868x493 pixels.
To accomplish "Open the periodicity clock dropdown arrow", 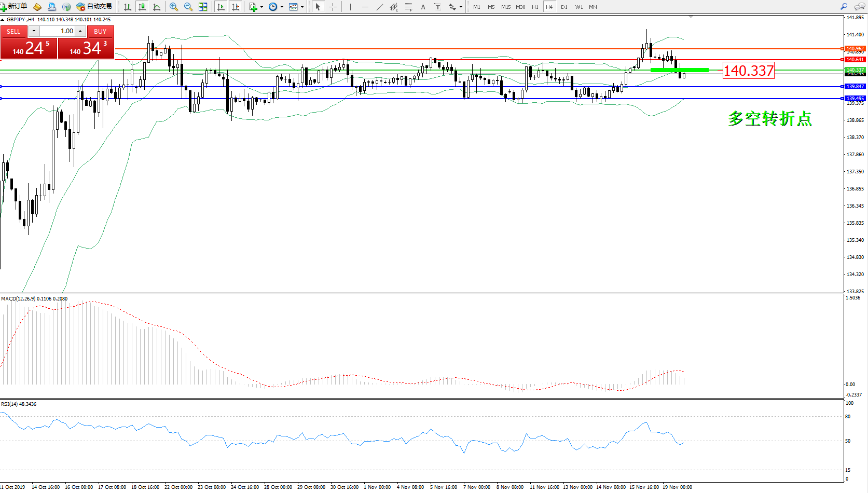I will pos(282,7).
